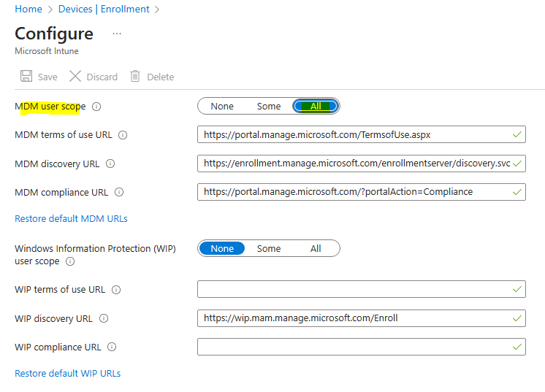The width and height of the screenshot is (545, 392).
Task: Click the Discard button label
Action: [102, 77]
